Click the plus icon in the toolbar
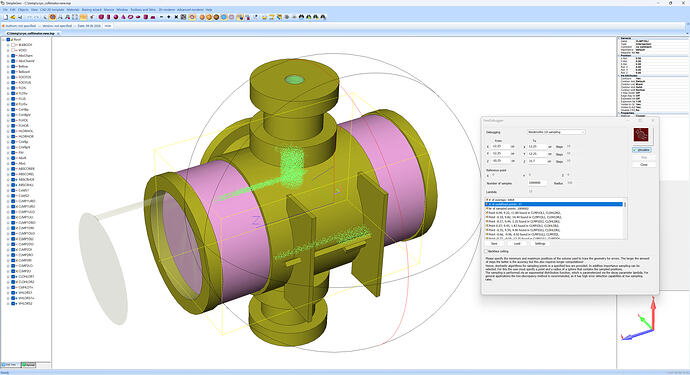The width and height of the screenshot is (690, 375). tap(169, 17)
